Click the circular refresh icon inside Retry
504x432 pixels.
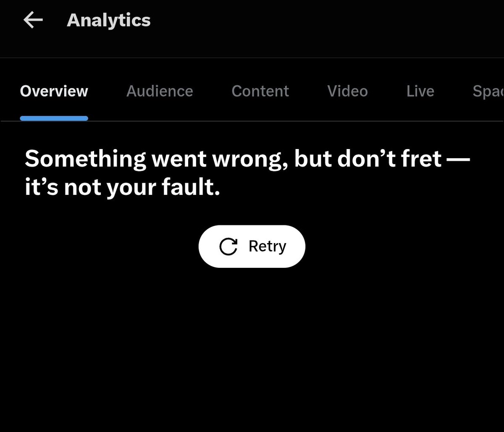tap(228, 246)
